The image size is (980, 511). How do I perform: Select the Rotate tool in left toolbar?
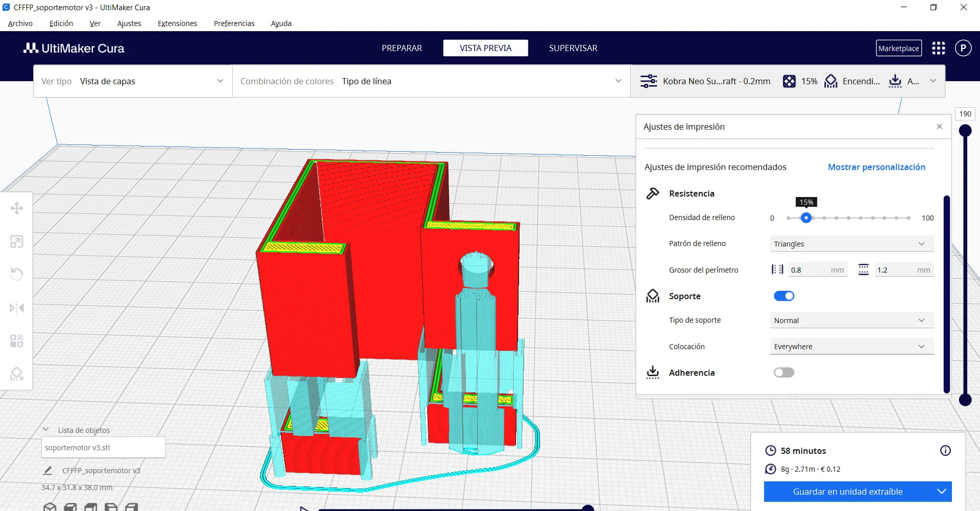(x=16, y=274)
